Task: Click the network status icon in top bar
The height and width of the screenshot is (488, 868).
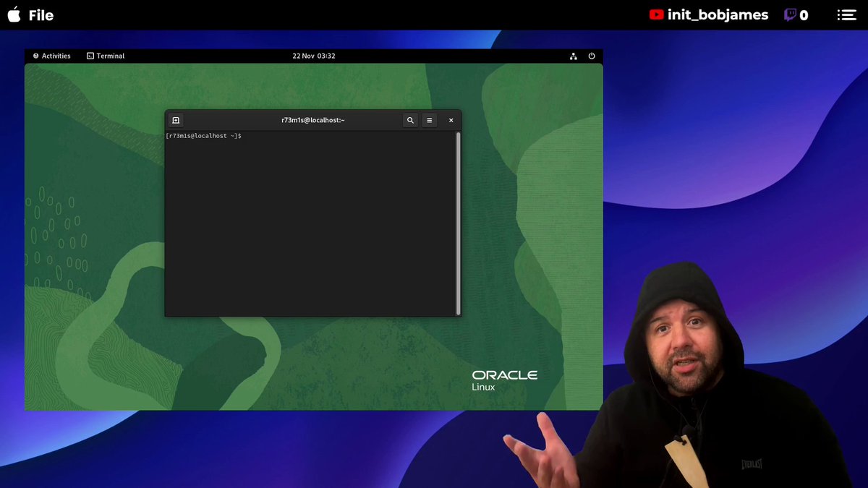Action: pyautogui.click(x=574, y=56)
